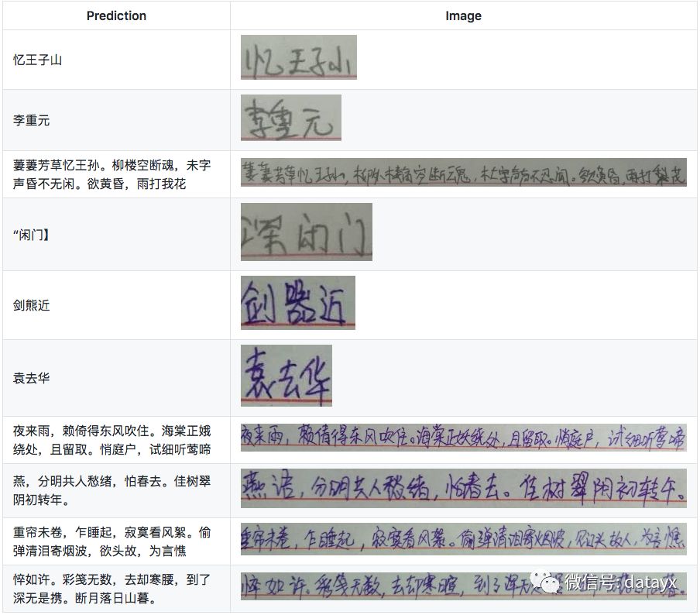Select prediction text starting 燕，分明共人愁绪
700x615 pixels.
pyautogui.click(x=112, y=490)
